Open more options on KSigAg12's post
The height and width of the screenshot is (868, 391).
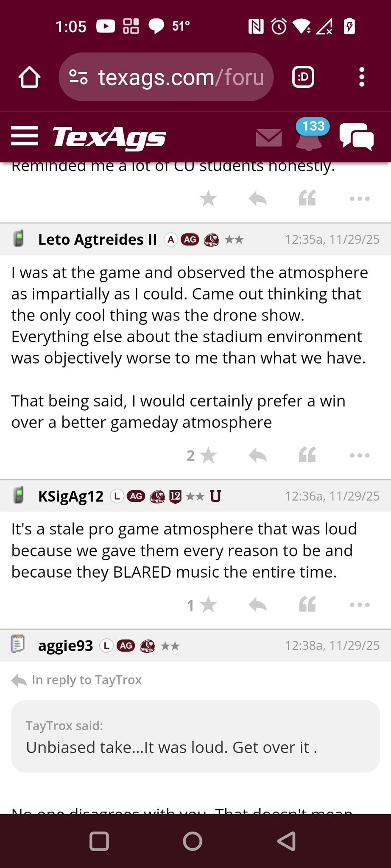tap(360, 605)
